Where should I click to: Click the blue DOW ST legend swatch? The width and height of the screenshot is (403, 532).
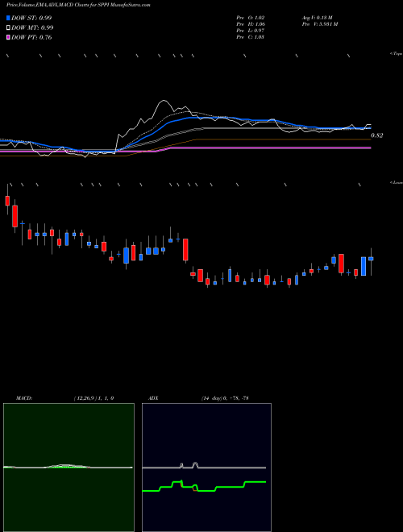pyautogui.click(x=8, y=18)
